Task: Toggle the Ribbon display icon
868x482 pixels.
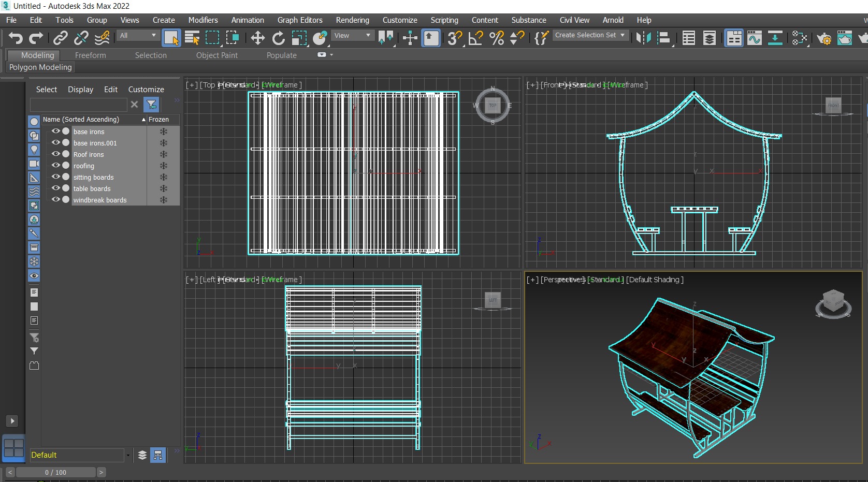Action: point(734,38)
